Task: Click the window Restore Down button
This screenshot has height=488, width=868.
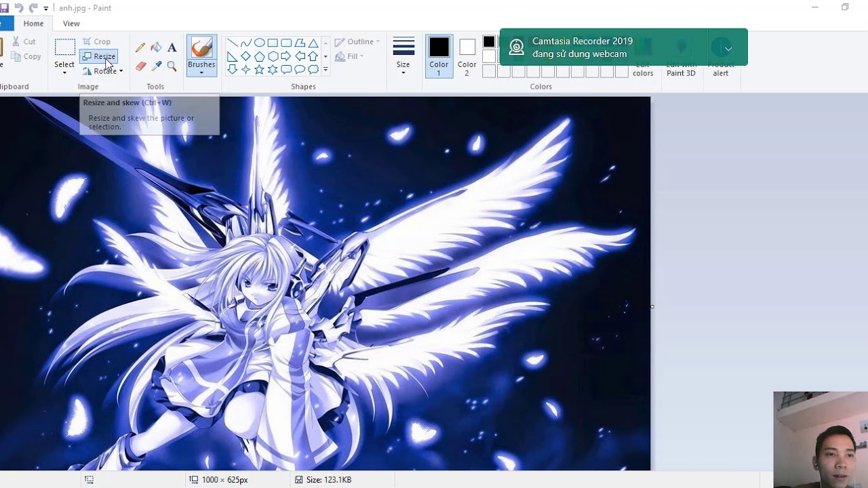Action: pos(845,7)
